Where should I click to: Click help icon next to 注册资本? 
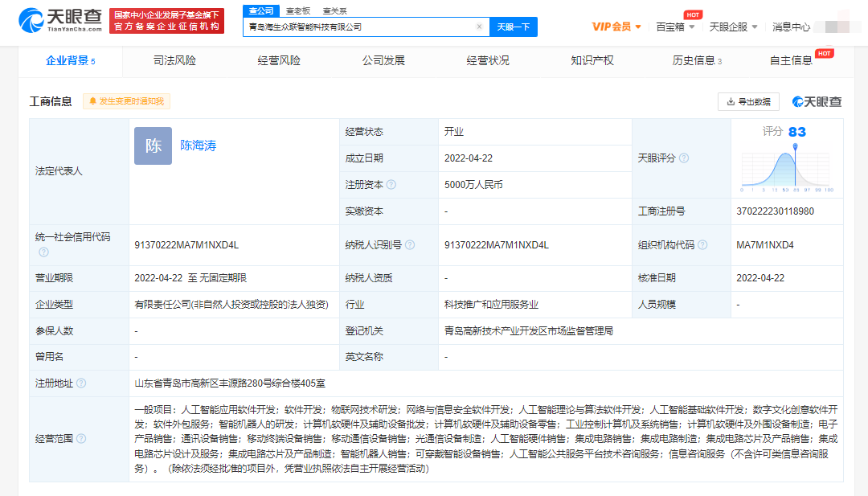391,184
